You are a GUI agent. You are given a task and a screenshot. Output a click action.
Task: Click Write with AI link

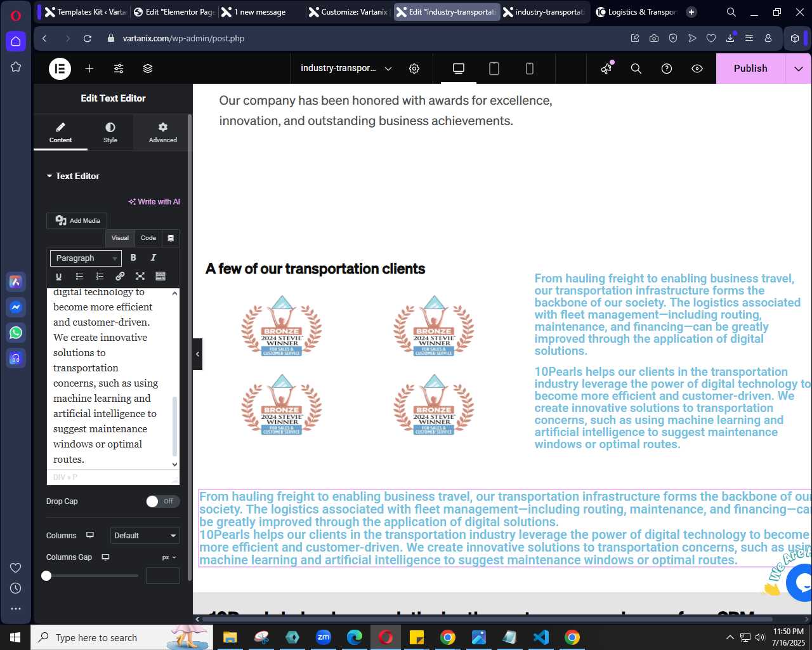pyautogui.click(x=154, y=202)
